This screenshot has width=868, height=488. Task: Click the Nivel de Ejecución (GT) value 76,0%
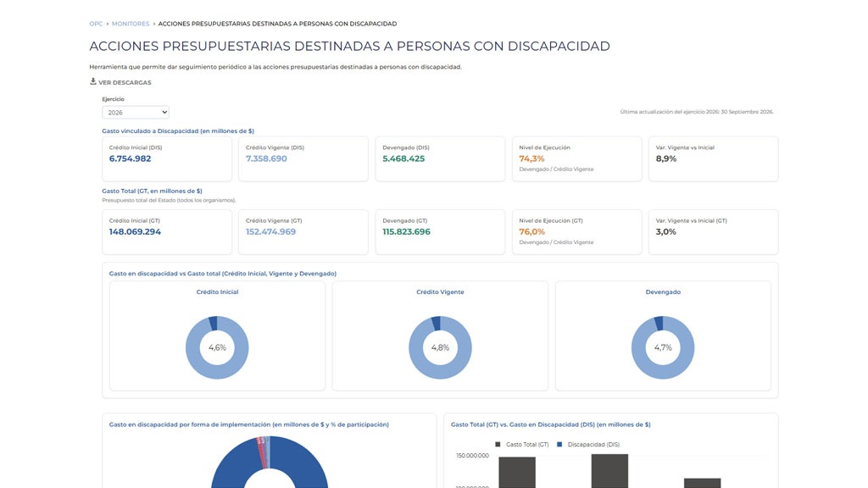click(x=532, y=232)
